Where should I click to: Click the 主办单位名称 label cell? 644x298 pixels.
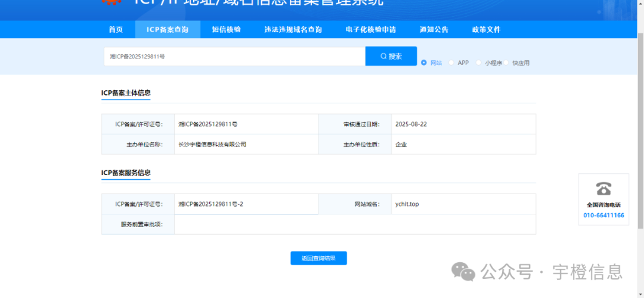pyautogui.click(x=138, y=145)
